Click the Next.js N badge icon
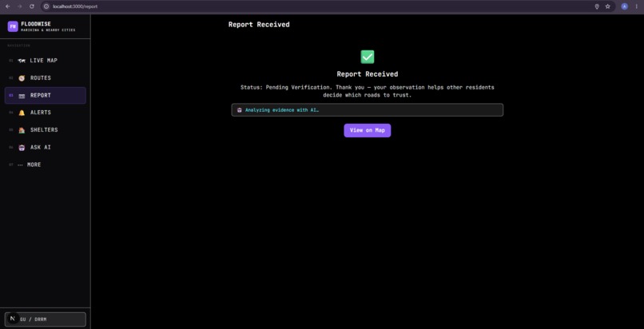The height and width of the screenshot is (329, 644). (x=12, y=319)
